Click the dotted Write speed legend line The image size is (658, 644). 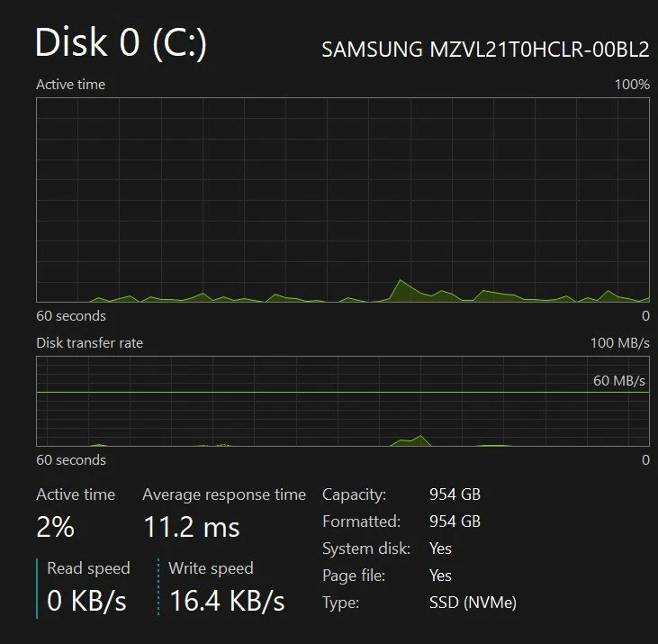(x=158, y=588)
